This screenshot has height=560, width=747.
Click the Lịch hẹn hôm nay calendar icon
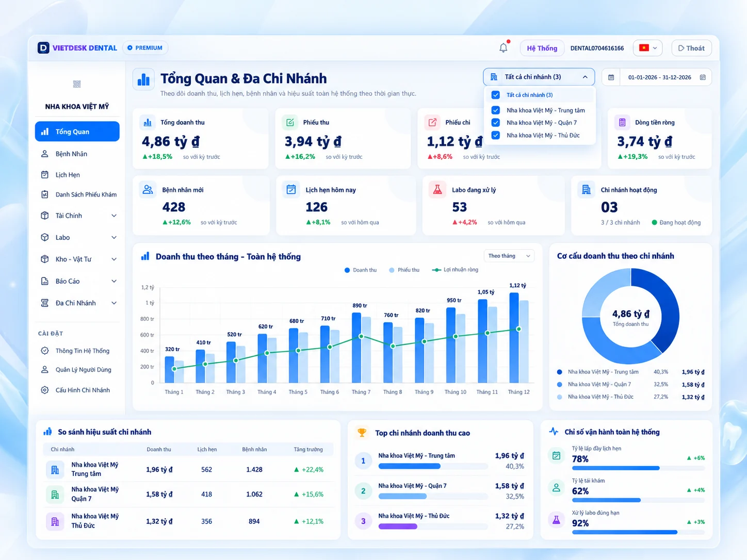(291, 189)
